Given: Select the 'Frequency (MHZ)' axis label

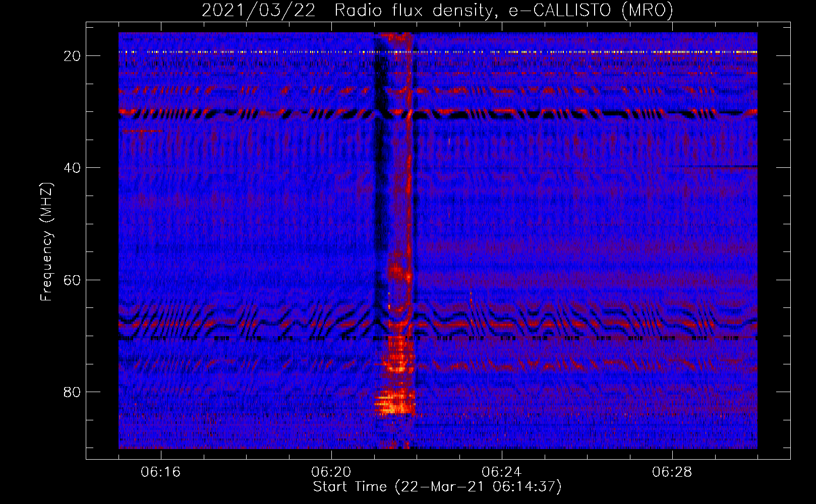Looking at the screenshot, I should coord(46,242).
